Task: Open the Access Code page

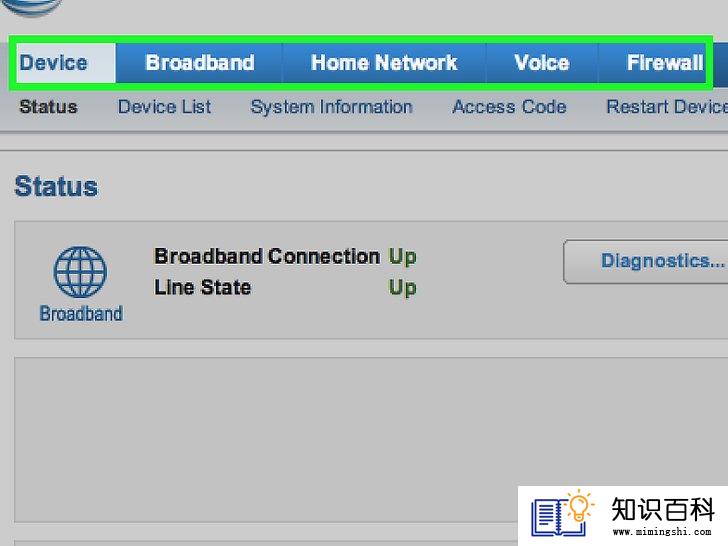Action: tap(509, 107)
